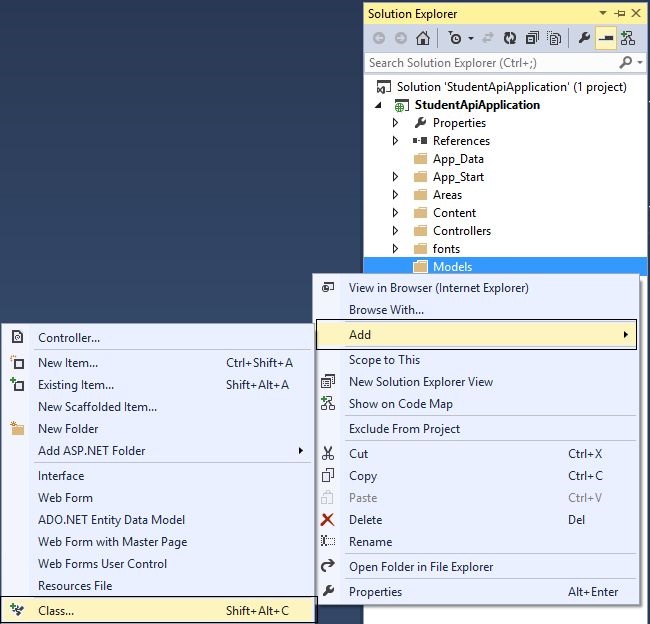The width and height of the screenshot is (650, 624).
Task: Choose ADO.NET Entity Data Model
Action: 158,520
